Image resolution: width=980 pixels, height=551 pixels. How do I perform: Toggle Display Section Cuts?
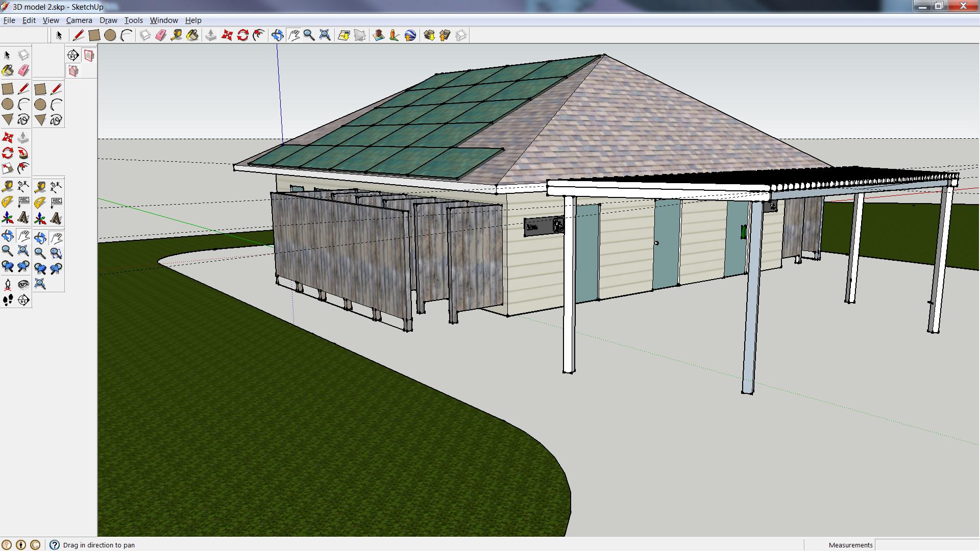click(73, 71)
